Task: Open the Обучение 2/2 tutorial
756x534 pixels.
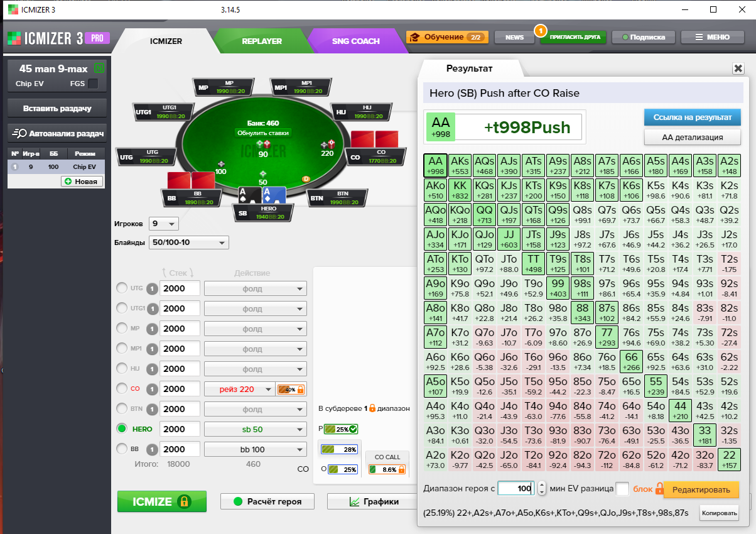Action: (x=447, y=37)
